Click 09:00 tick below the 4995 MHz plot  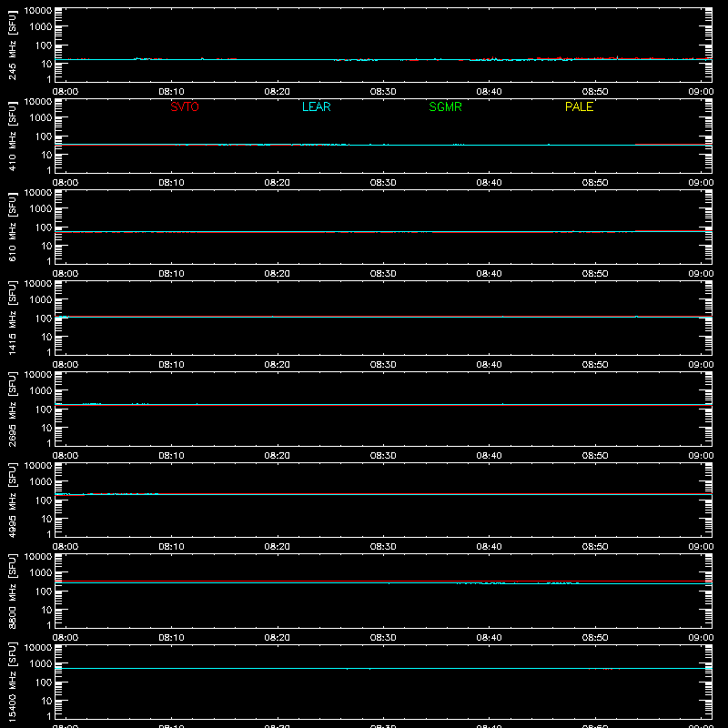click(x=701, y=547)
